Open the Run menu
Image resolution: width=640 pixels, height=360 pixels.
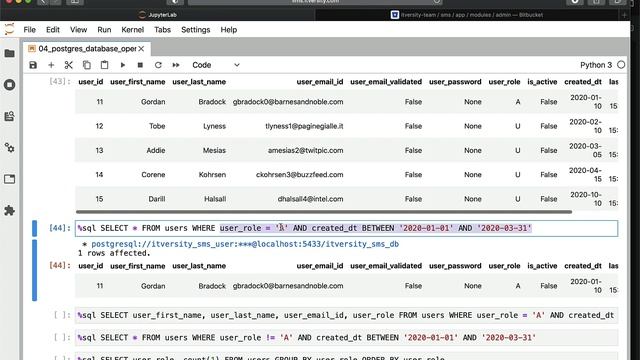click(104, 30)
